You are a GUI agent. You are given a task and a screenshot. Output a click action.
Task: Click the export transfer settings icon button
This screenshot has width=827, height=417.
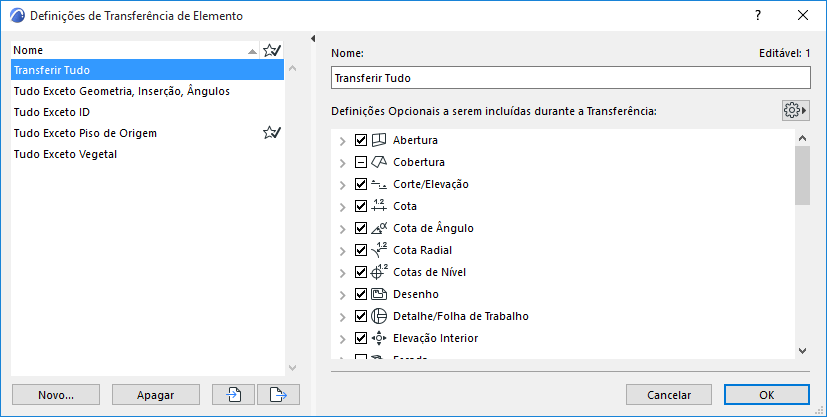278,394
